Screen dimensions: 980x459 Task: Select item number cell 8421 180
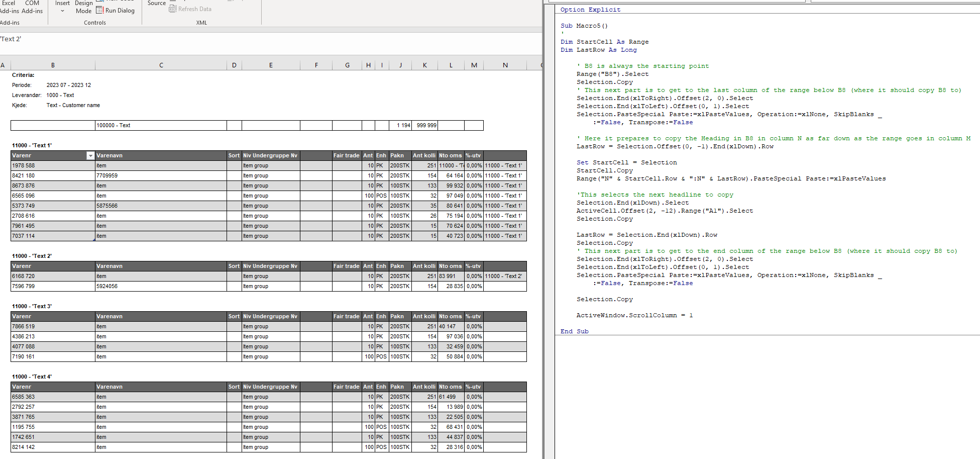[x=53, y=175]
